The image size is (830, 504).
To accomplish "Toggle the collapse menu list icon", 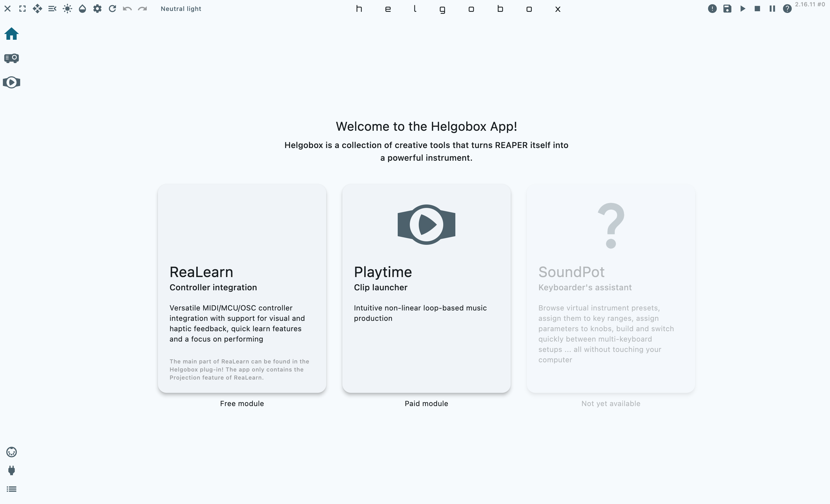I will coord(52,9).
